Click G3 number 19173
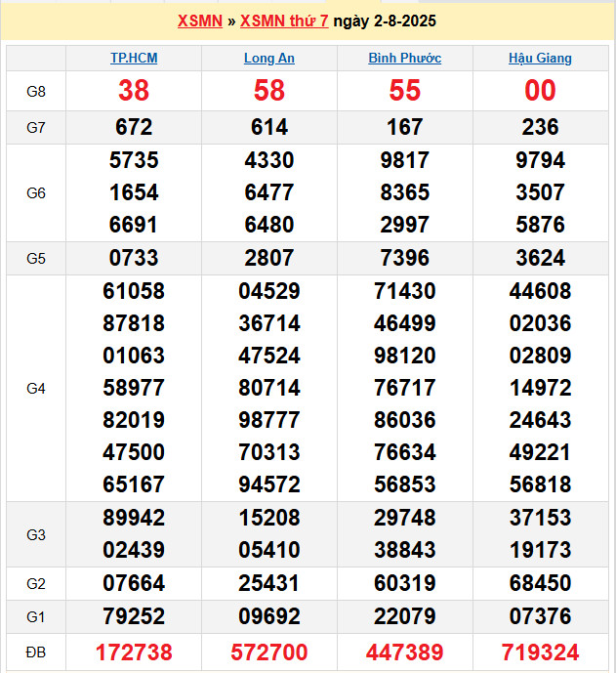Image resolution: width=616 pixels, height=673 pixels. 540,550
